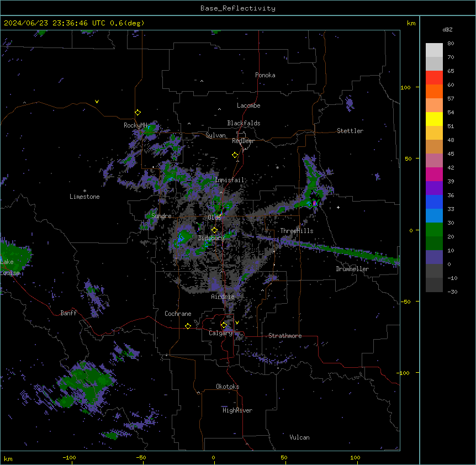This screenshot has width=476, height=465.
Task: Click the Lacombe city label
Action: (248, 105)
